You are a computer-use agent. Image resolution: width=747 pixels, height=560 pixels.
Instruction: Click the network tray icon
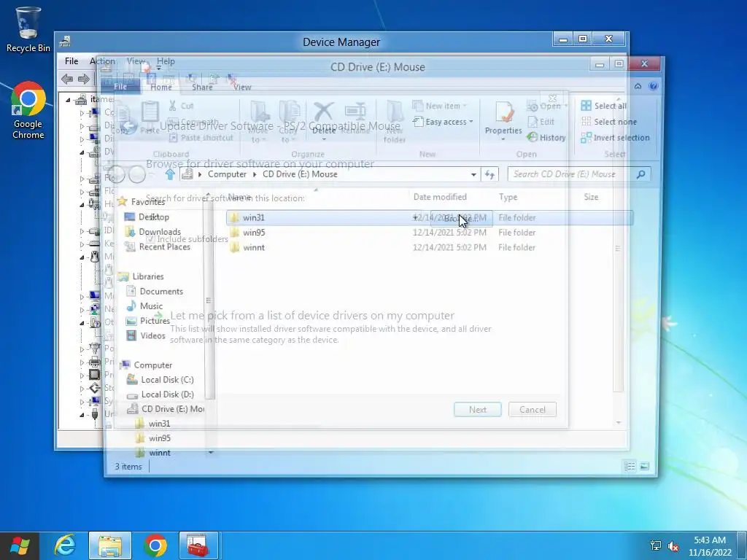[x=656, y=545]
